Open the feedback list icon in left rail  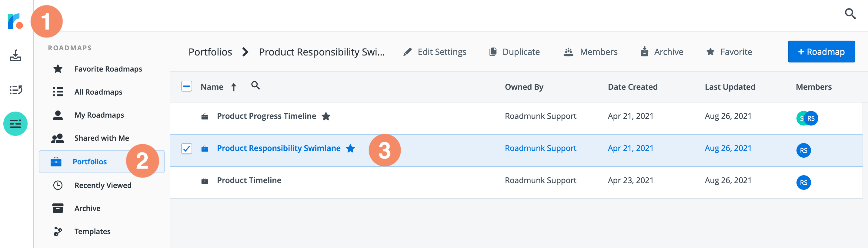(15, 90)
